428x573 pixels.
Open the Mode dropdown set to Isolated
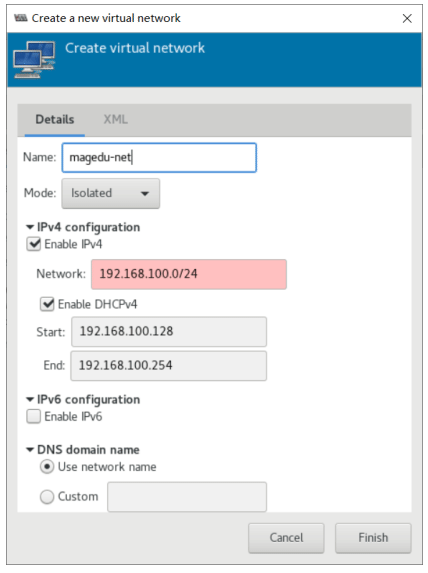point(111,193)
